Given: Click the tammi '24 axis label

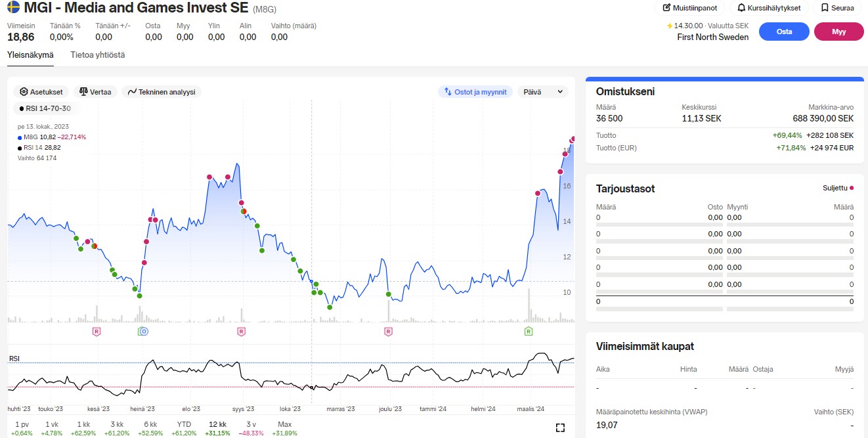Looking at the screenshot, I should (433, 409).
